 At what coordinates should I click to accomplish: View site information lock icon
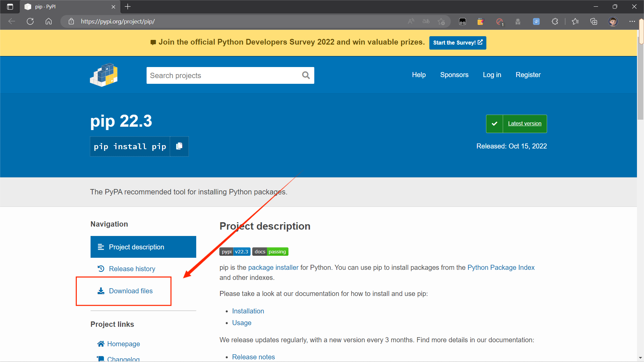(x=71, y=21)
